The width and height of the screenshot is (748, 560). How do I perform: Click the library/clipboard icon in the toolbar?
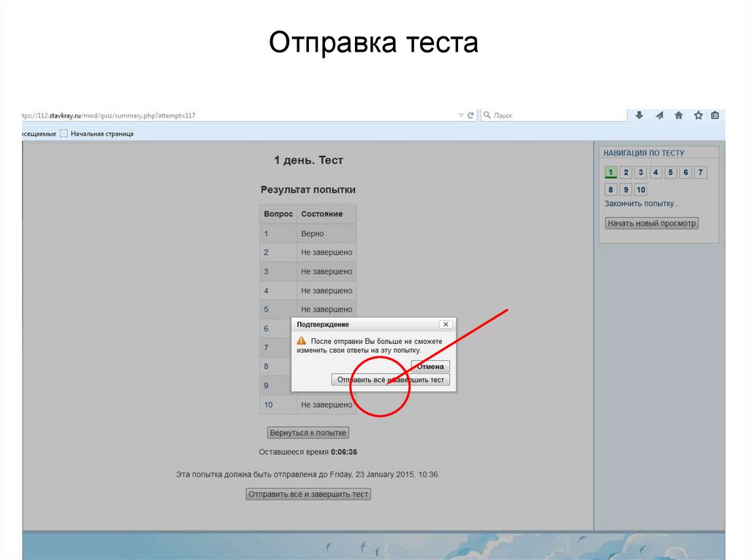[x=716, y=115]
